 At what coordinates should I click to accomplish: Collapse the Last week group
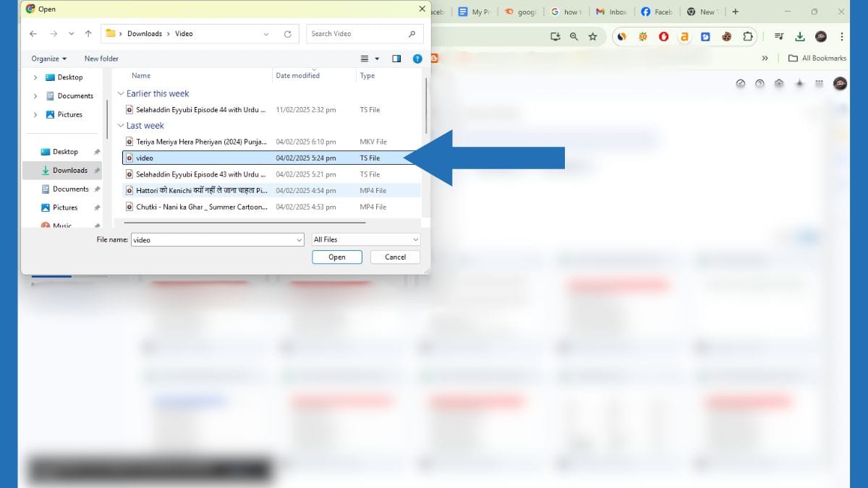point(121,125)
